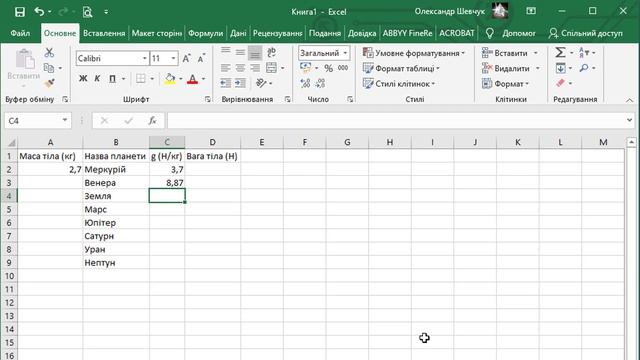Click the Clear eraser icon
The height and width of the screenshot is (360, 640).
click(x=560, y=83)
